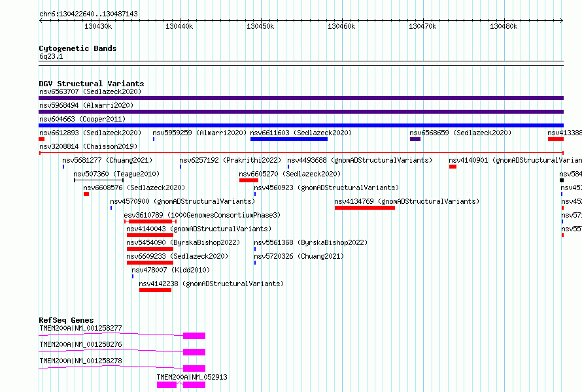Click the nsv4142238 (gnomADStructuralVariants) label
Screen dimensions: 582x392
(x=211, y=284)
